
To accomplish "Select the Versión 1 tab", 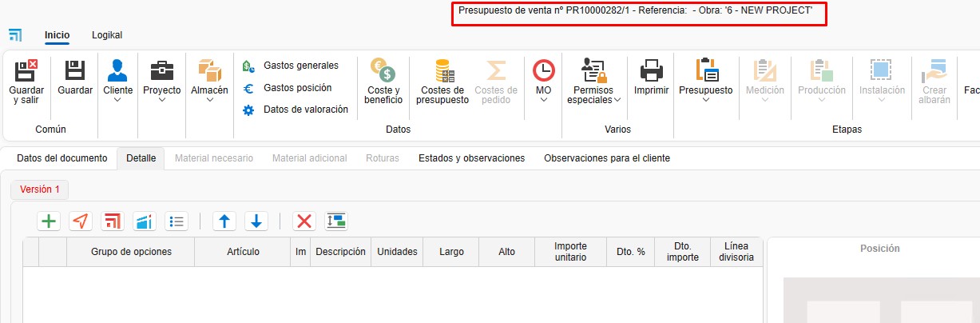I will pyautogui.click(x=40, y=189).
